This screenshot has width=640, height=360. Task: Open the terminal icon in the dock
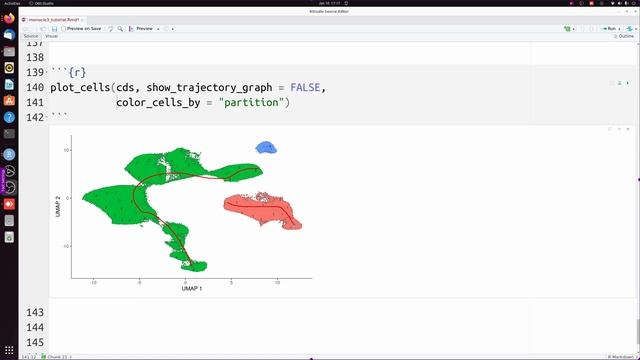(9, 134)
